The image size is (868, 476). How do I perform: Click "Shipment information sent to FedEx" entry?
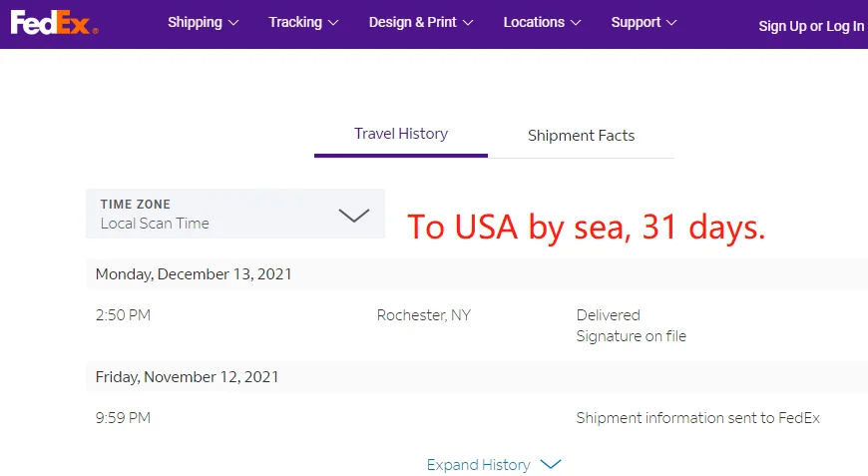(697, 418)
